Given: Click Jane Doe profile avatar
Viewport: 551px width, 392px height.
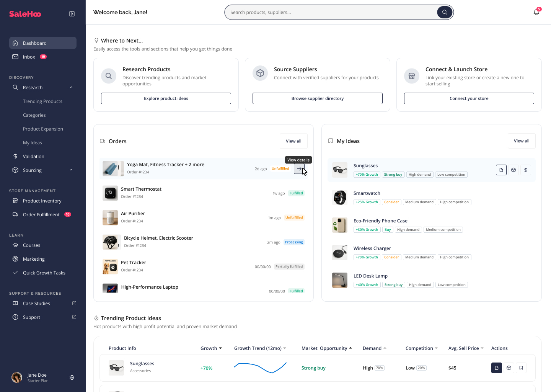Looking at the screenshot, I should [x=17, y=377].
